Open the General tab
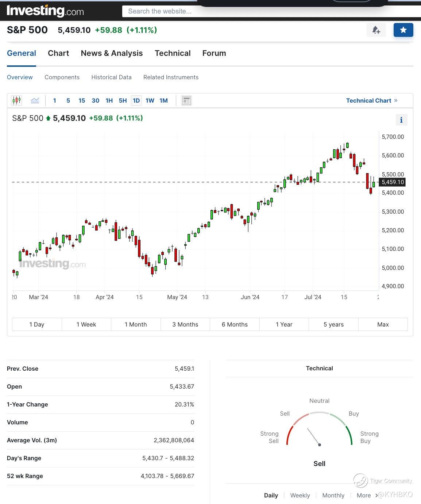This screenshot has height=504, width=421. (22, 53)
